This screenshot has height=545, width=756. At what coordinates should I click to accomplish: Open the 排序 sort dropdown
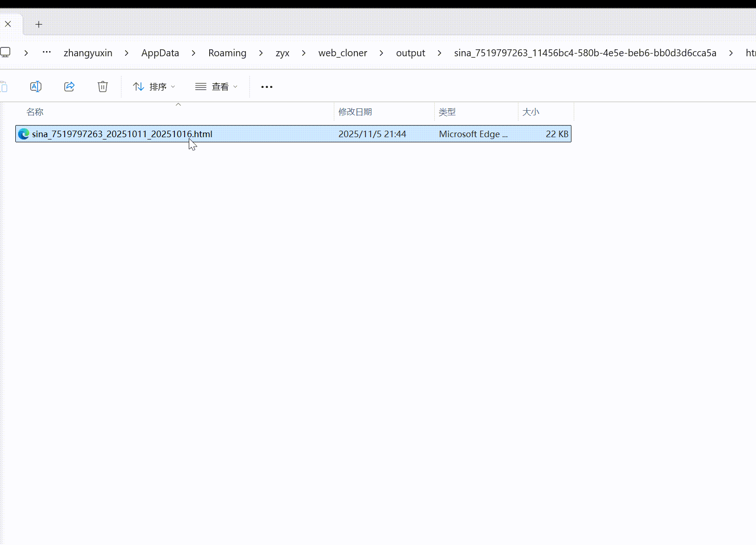[x=154, y=87]
